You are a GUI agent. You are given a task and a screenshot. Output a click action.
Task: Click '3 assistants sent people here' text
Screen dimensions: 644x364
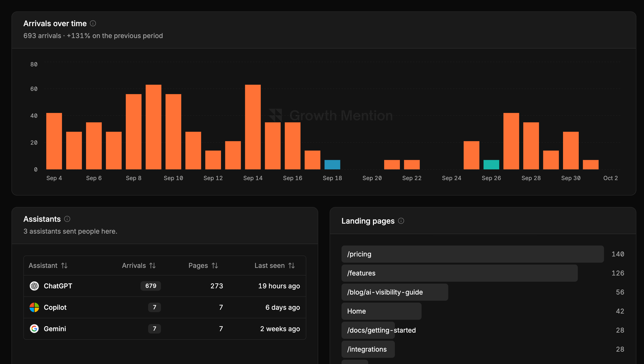click(x=70, y=231)
